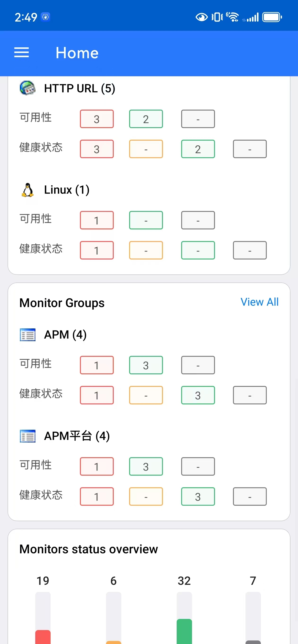Open the hamburger navigation menu
This screenshot has height=644, width=298.
coord(22,53)
